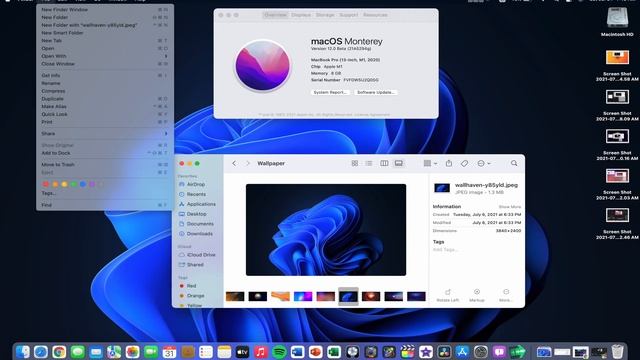This screenshot has height=360, width=640.
Task: Choose Move to Trash from the menu
Action: (104, 164)
